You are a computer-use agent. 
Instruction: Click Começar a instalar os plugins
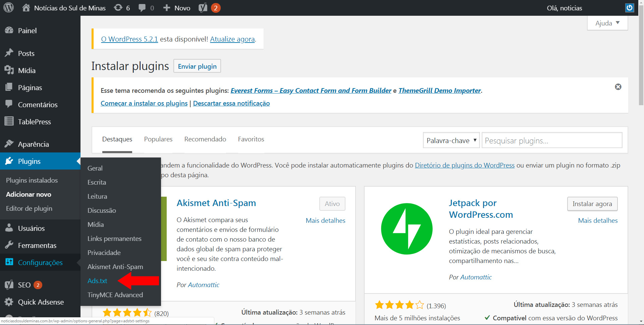point(144,103)
